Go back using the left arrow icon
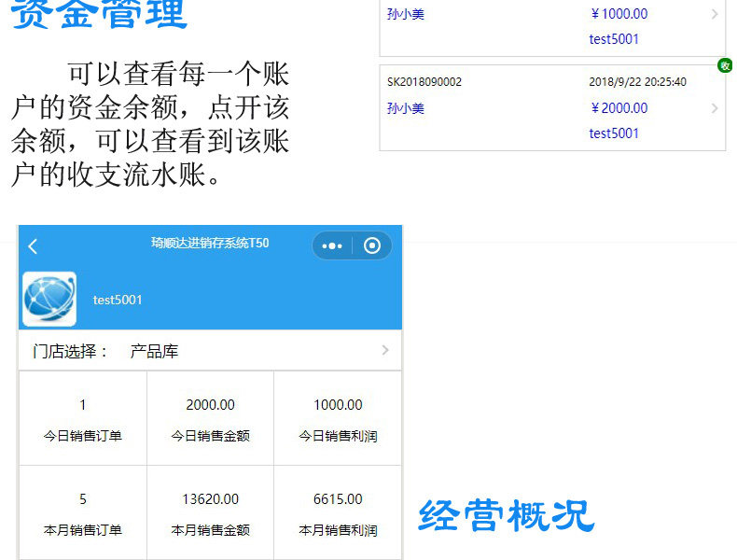The image size is (737, 560). pos(33,246)
